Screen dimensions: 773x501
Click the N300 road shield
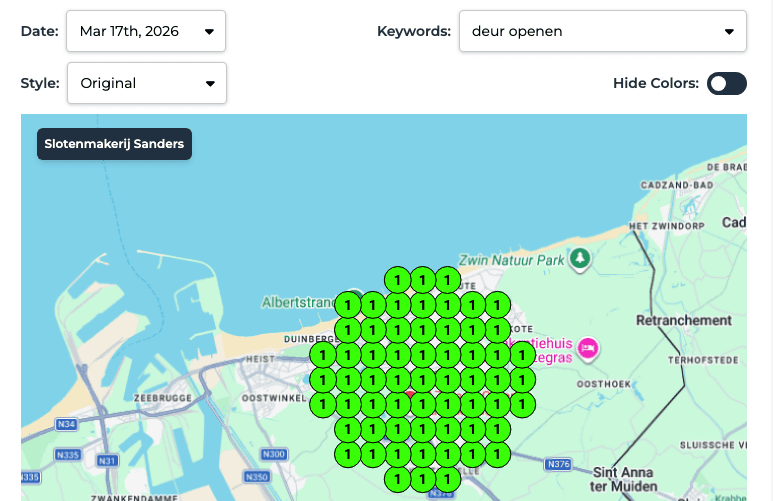[274, 454]
